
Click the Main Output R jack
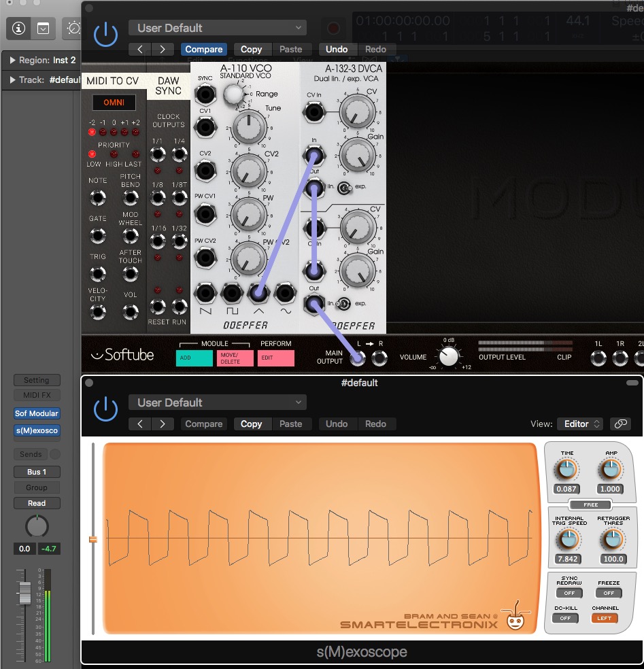(379, 358)
